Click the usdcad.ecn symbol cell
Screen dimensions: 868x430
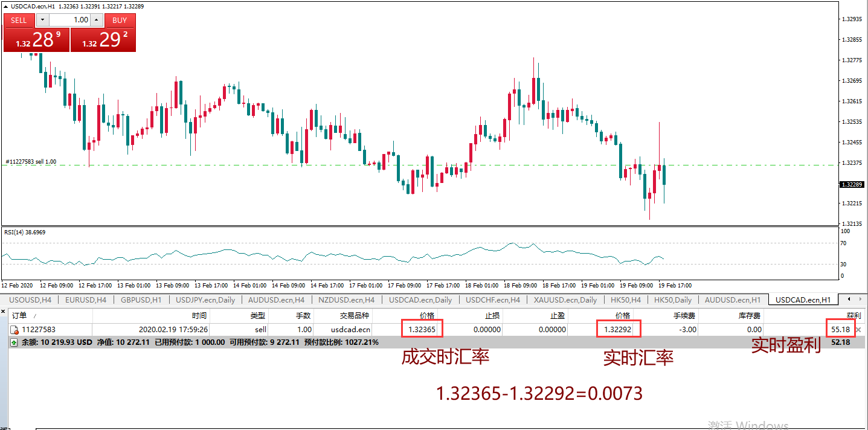coord(350,330)
